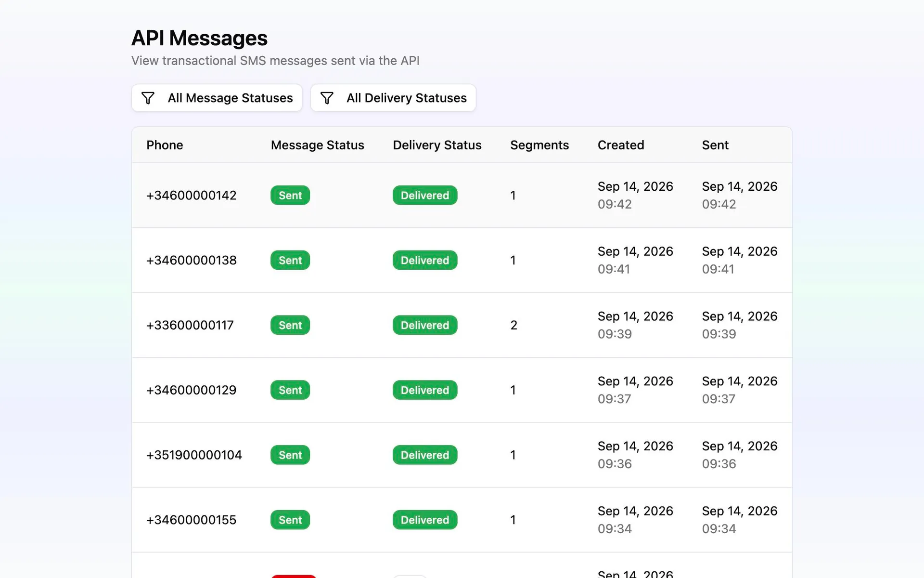Select phone number +34600000138
The width and height of the screenshot is (924, 578).
click(192, 260)
